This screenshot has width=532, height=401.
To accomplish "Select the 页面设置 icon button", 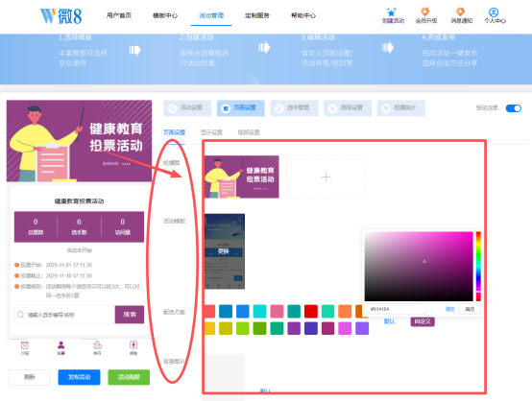I will [241, 108].
